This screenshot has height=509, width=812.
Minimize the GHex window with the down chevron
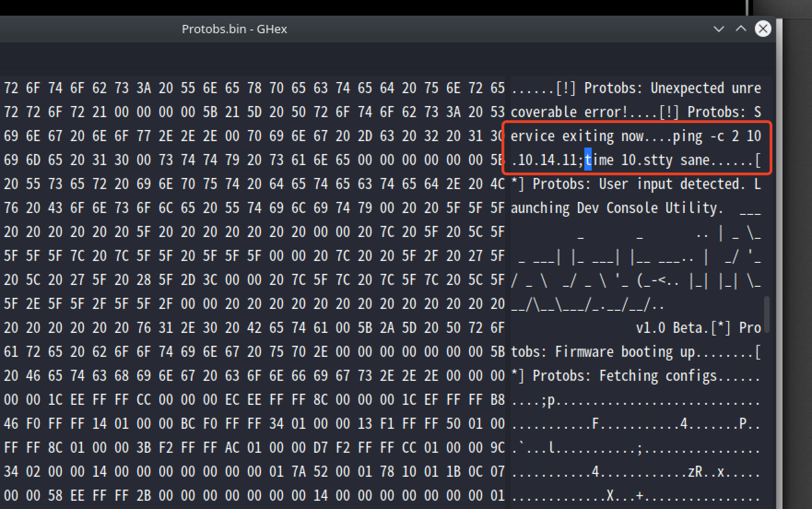(718, 29)
